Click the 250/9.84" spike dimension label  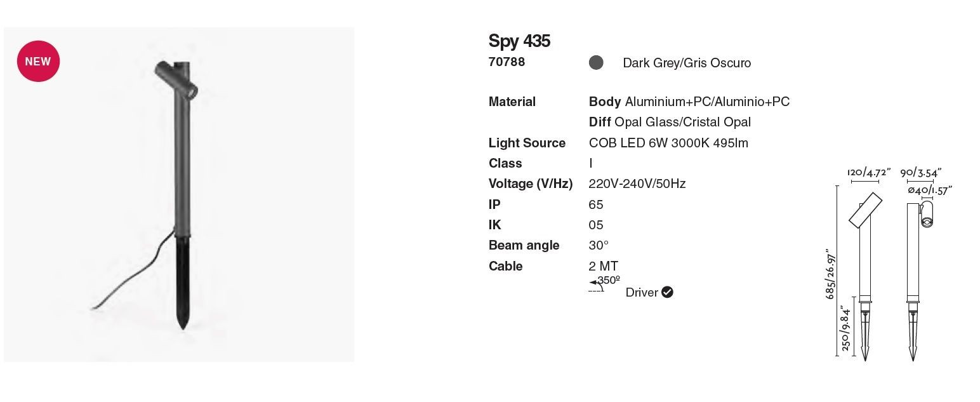coord(845,328)
